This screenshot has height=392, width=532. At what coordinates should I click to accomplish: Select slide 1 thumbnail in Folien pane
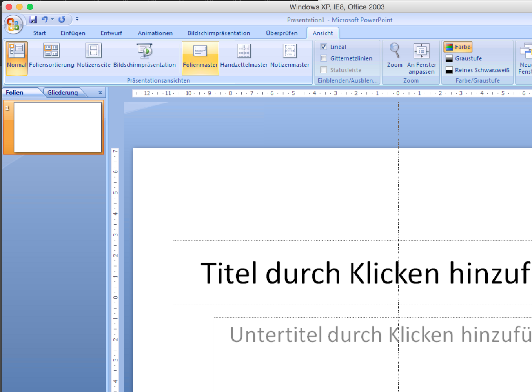coord(58,127)
